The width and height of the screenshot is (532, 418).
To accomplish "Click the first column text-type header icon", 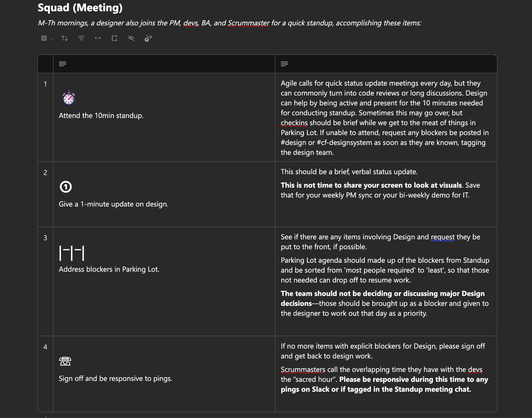I will [x=62, y=64].
